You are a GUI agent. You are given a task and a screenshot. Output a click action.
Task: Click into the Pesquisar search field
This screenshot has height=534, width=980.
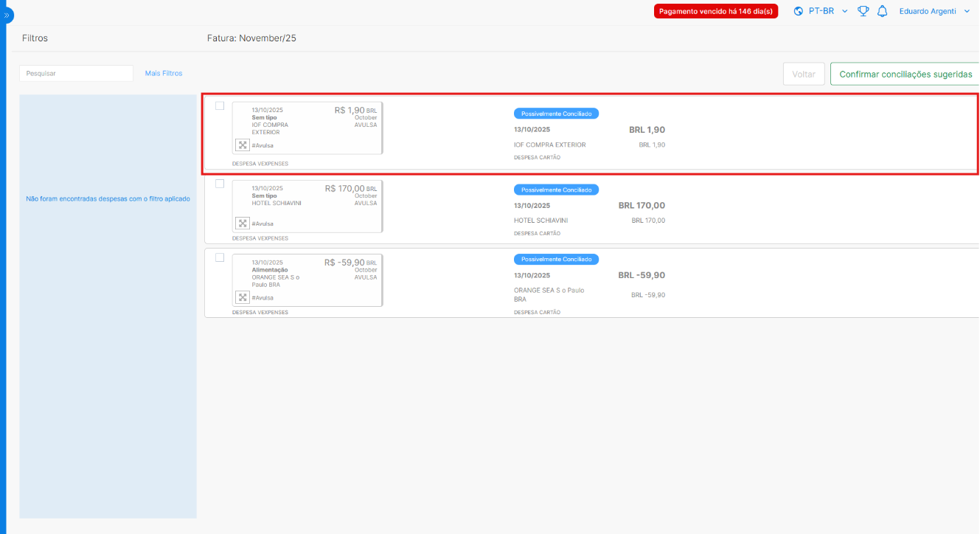click(76, 74)
